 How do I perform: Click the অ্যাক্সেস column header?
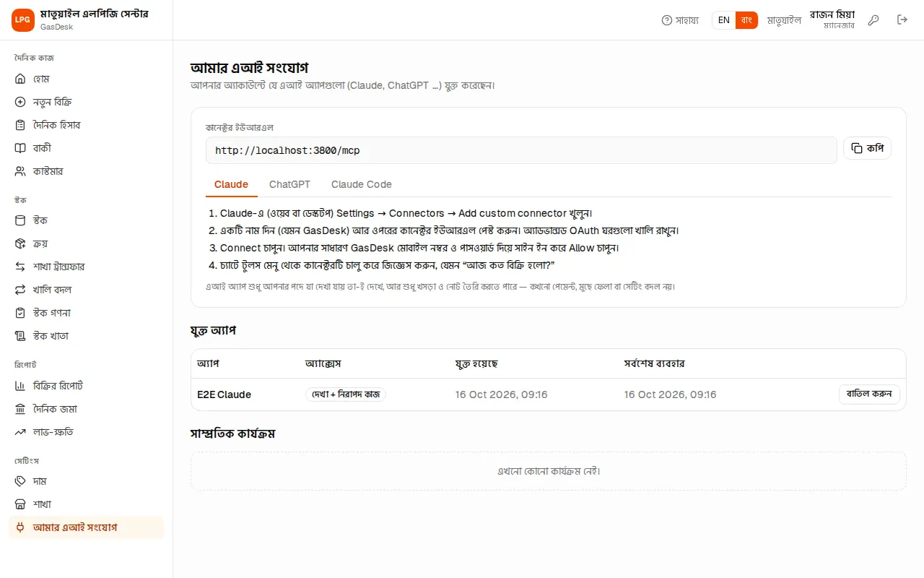pyautogui.click(x=323, y=363)
